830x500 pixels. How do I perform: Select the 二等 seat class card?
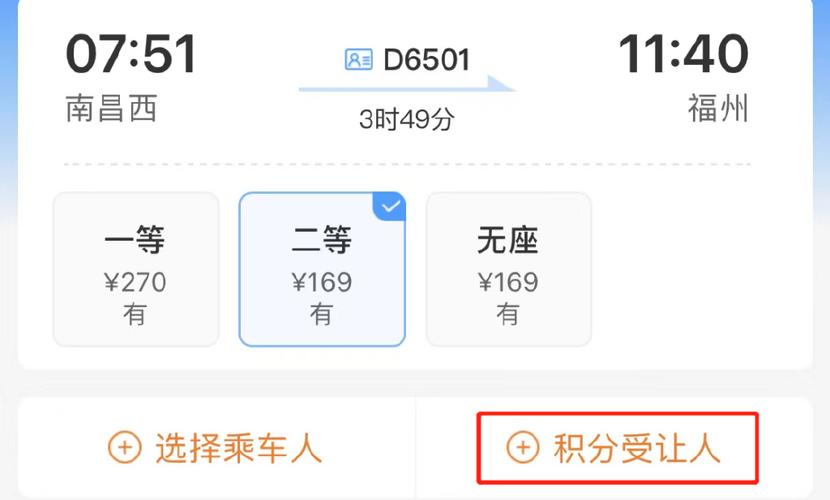tap(322, 269)
